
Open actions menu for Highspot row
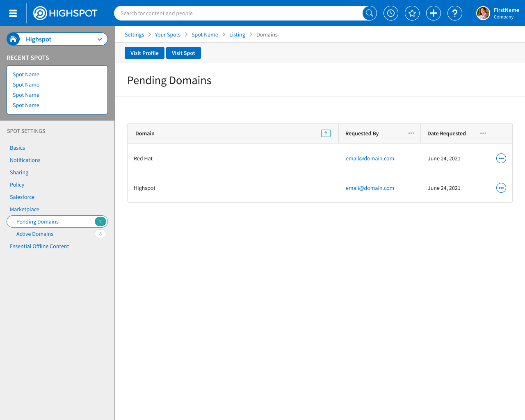(x=501, y=188)
